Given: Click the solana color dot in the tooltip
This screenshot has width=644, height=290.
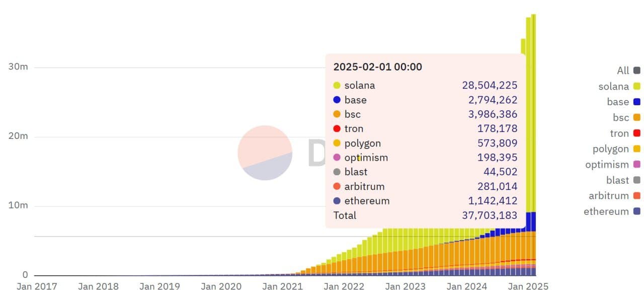Looking at the screenshot, I should click(x=337, y=86).
